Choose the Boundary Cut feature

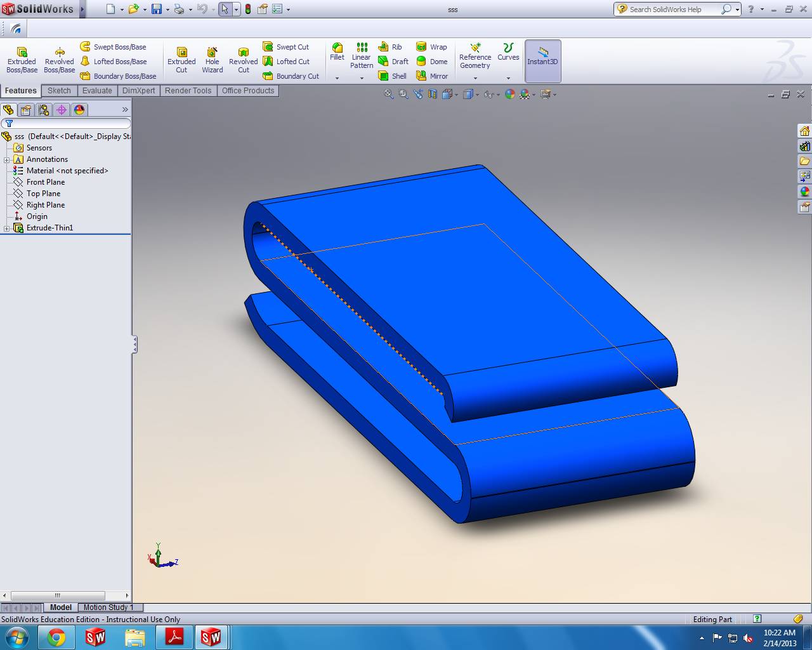(x=291, y=76)
